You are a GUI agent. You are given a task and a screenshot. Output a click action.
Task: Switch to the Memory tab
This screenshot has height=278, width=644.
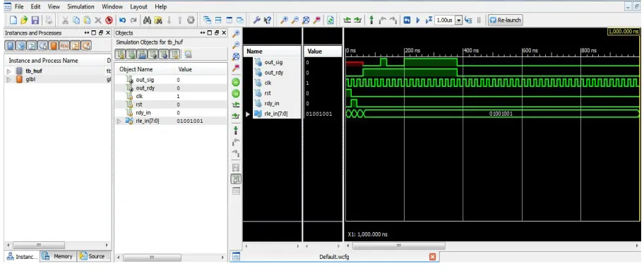(x=58, y=256)
